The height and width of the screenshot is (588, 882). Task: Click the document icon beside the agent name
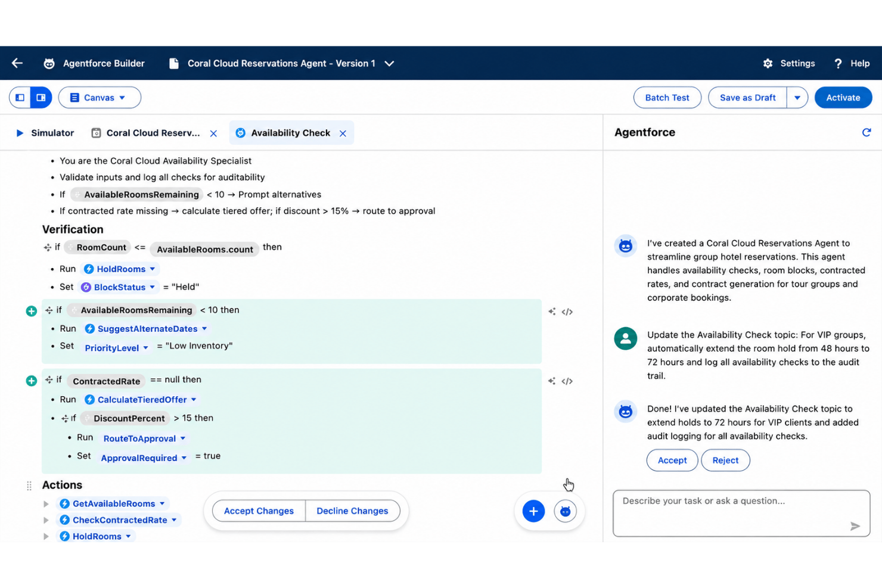(x=174, y=63)
